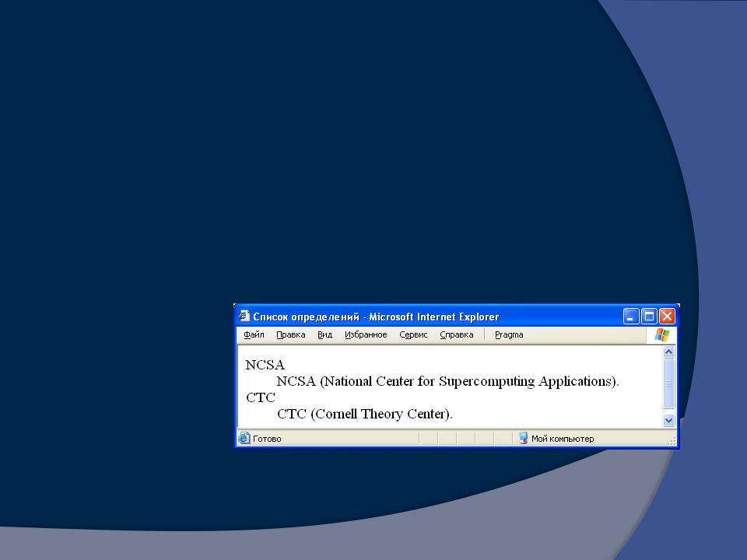Click the CTC definition term
This screenshot has width=747, height=560.
click(261, 397)
